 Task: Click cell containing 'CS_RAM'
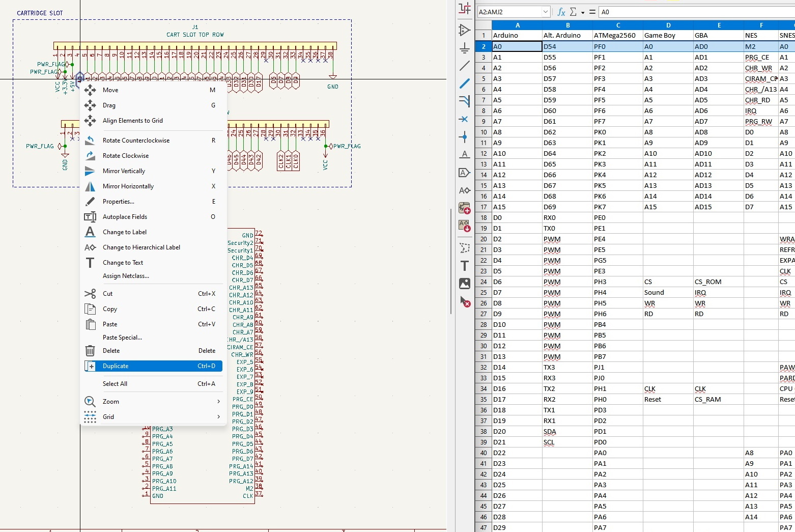718,399
